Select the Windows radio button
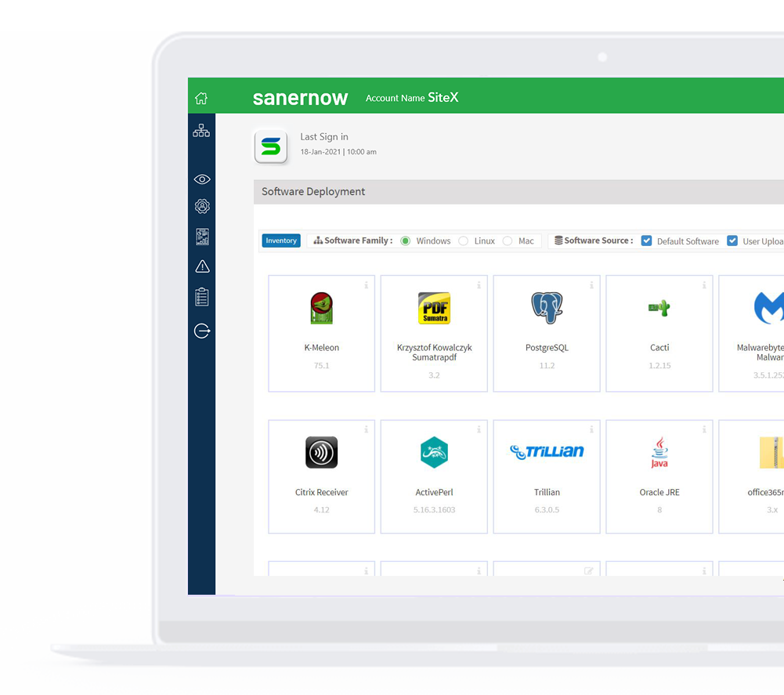Viewport: 784px width, 695px height. coord(406,241)
